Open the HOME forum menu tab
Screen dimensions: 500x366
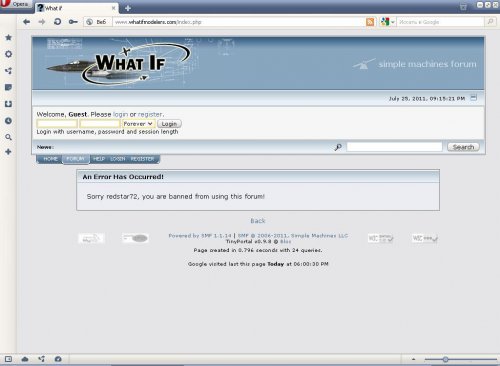[50, 159]
